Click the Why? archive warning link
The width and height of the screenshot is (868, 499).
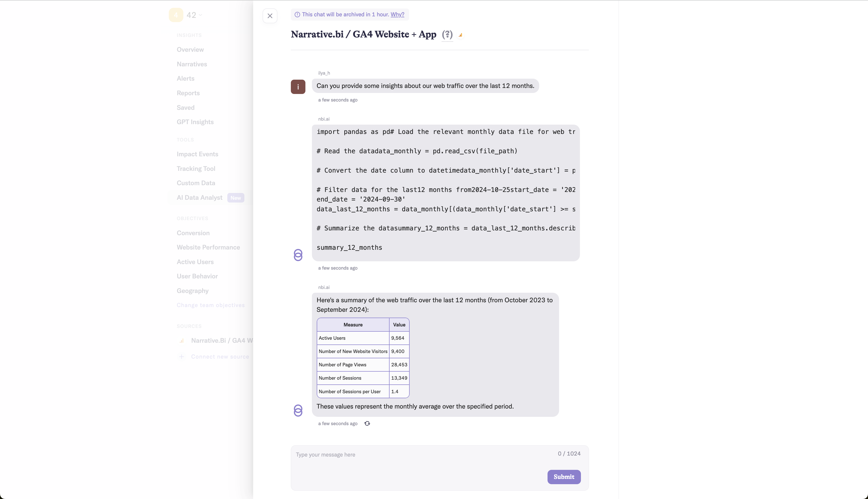point(397,14)
